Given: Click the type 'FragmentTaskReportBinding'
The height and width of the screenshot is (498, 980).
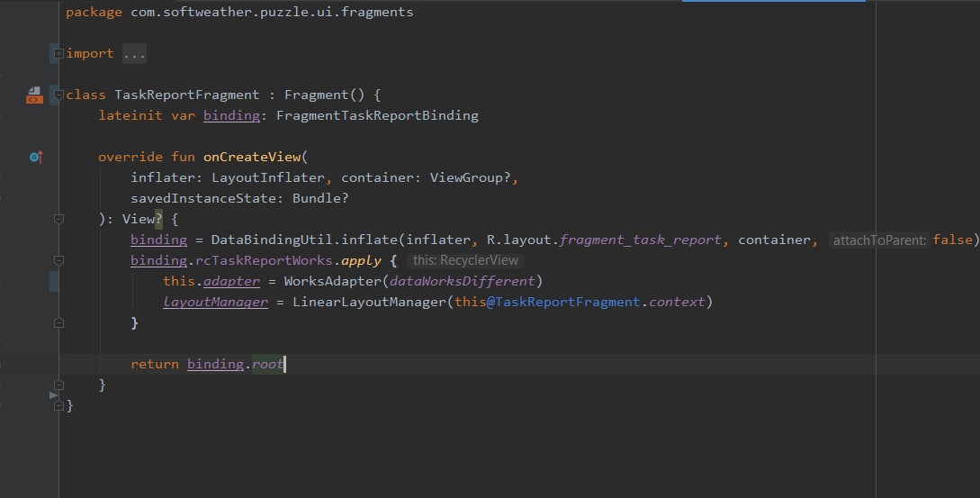Looking at the screenshot, I should (377, 116).
